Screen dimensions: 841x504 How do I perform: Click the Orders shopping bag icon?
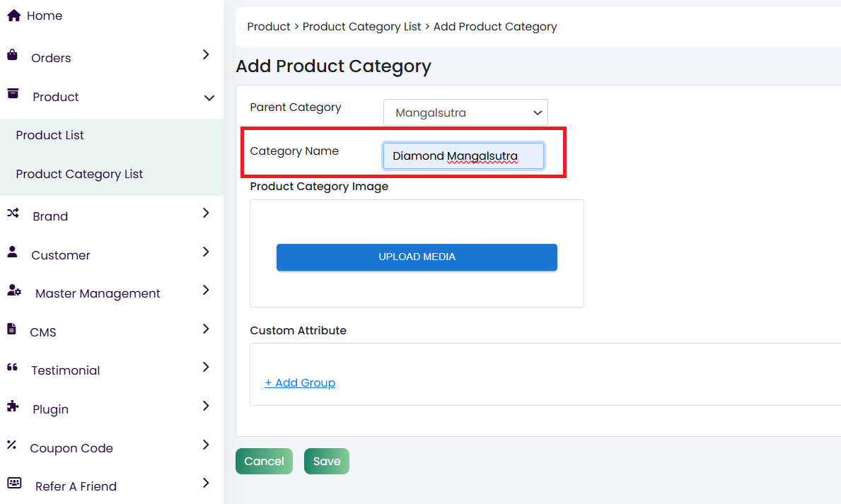(13, 55)
